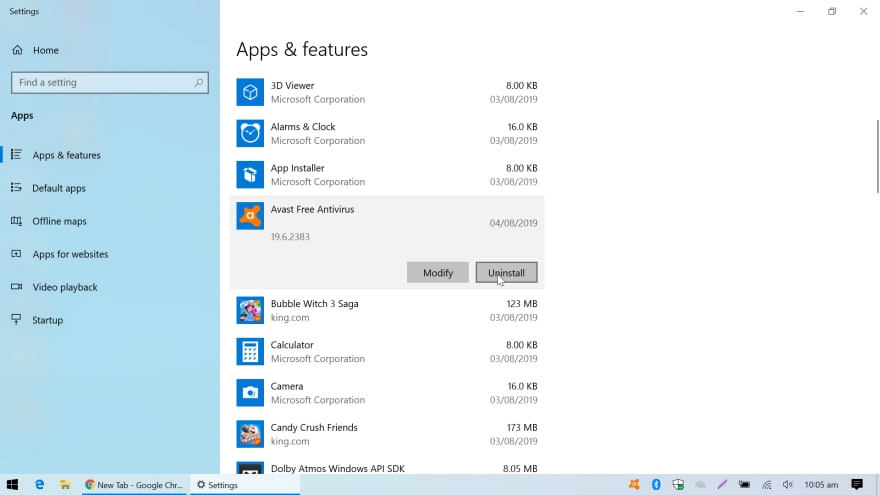Screen dimensions: 880x495
Task: Select the Candy Crush Friends name
Action: [314, 427]
